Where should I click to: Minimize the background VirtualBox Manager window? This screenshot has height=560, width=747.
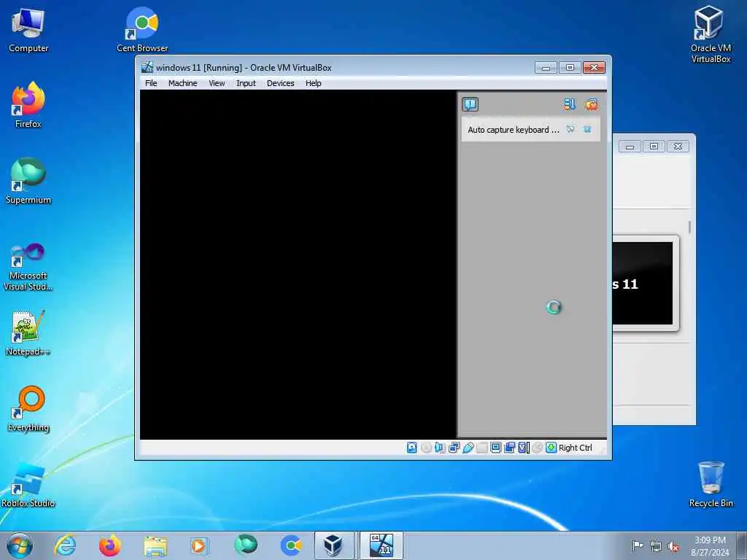630,146
